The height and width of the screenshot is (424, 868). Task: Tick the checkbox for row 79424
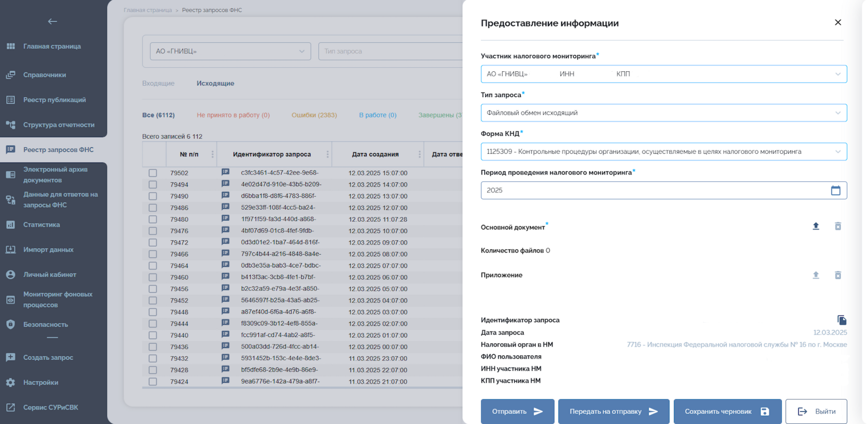153,382
